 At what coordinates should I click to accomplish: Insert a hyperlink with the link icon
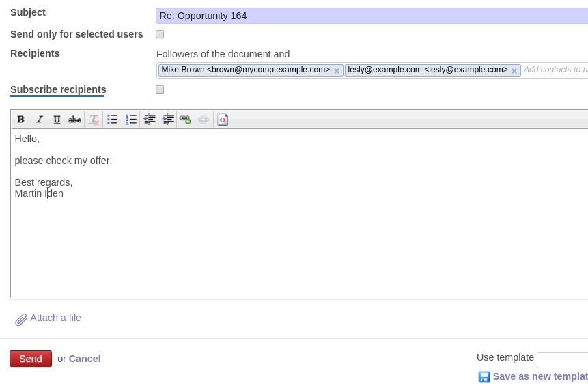[185, 120]
